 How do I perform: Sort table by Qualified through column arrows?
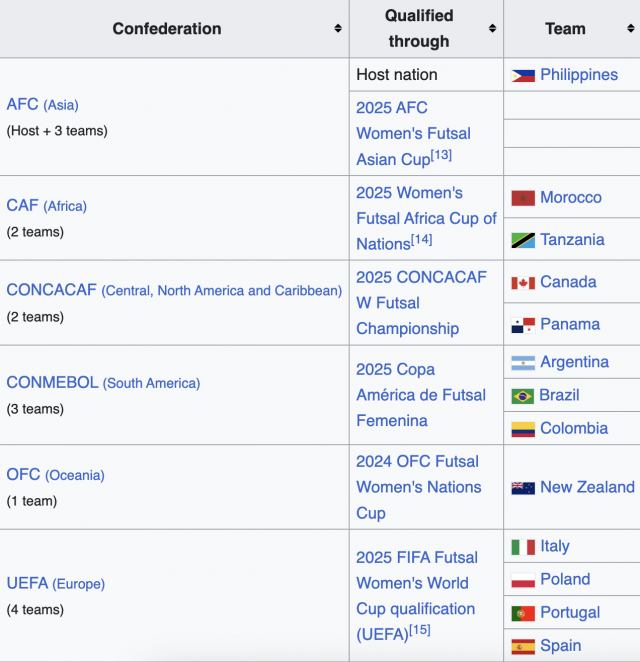click(x=492, y=28)
